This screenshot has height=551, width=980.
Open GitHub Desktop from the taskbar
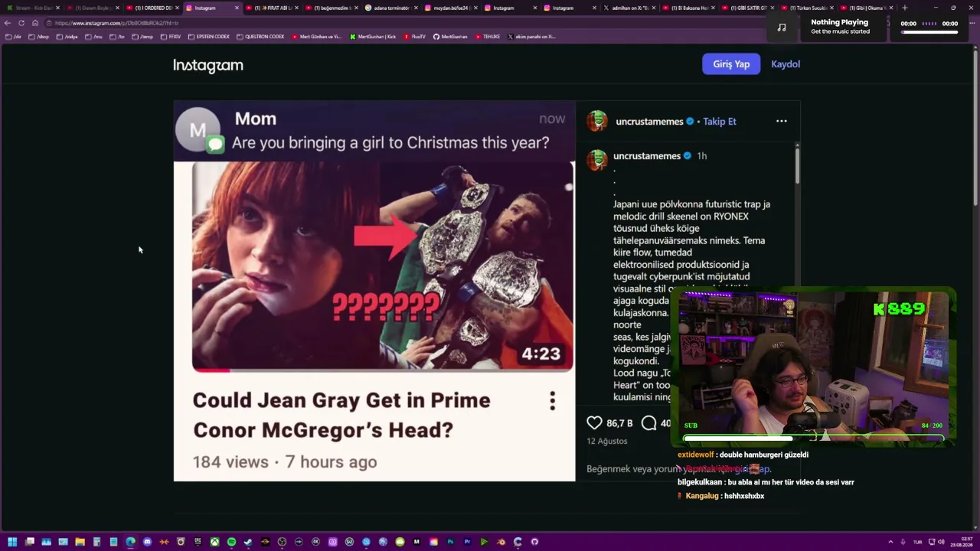click(534, 542)
